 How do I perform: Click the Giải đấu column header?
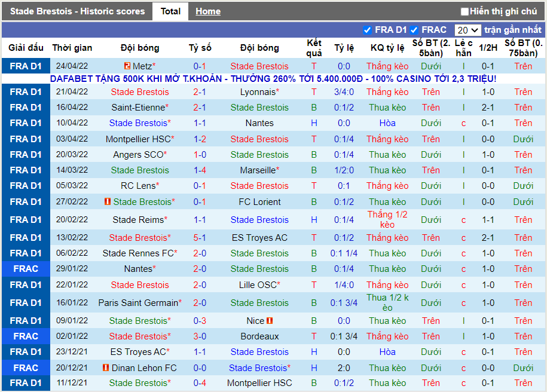[x=26, y=48]
